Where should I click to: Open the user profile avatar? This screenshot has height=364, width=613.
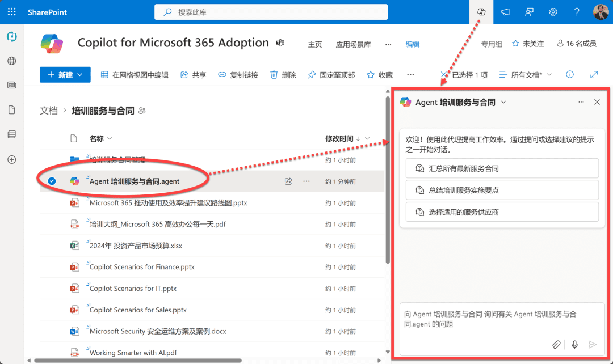[601, 12]
